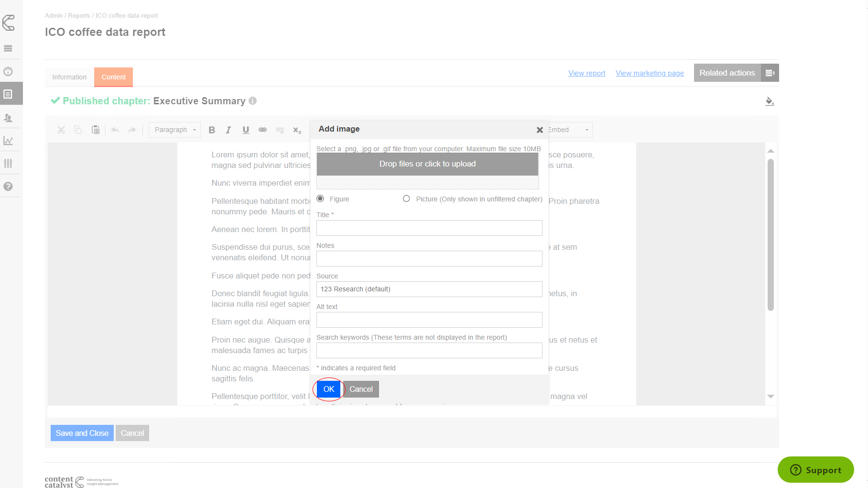The width and height of the screenshot is (868, 488).
Task: Select the Figure radio button
Action: pos(320,199)
